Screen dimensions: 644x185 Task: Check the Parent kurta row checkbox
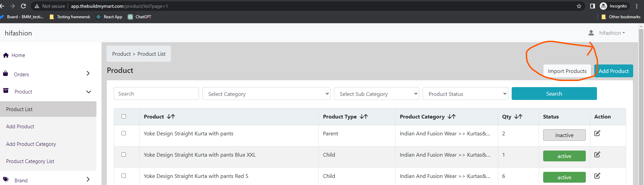[x=124, y=133]
